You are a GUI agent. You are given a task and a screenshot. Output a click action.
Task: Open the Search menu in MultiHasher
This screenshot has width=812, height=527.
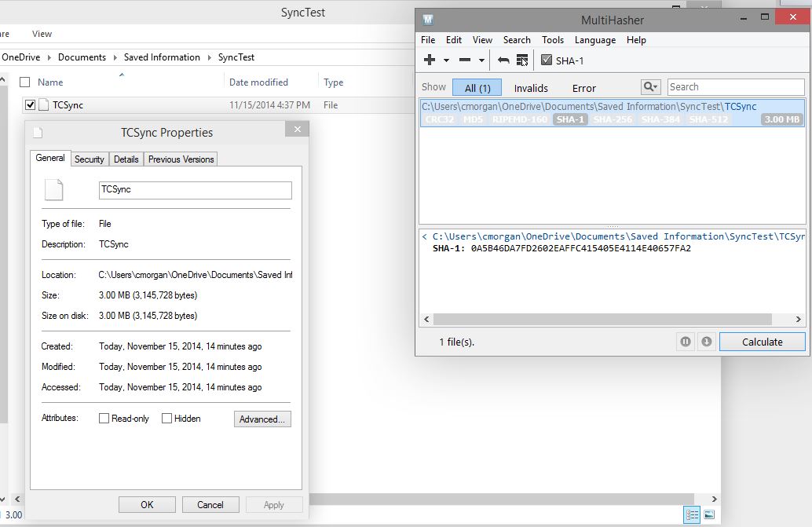(x=517, y=40)
